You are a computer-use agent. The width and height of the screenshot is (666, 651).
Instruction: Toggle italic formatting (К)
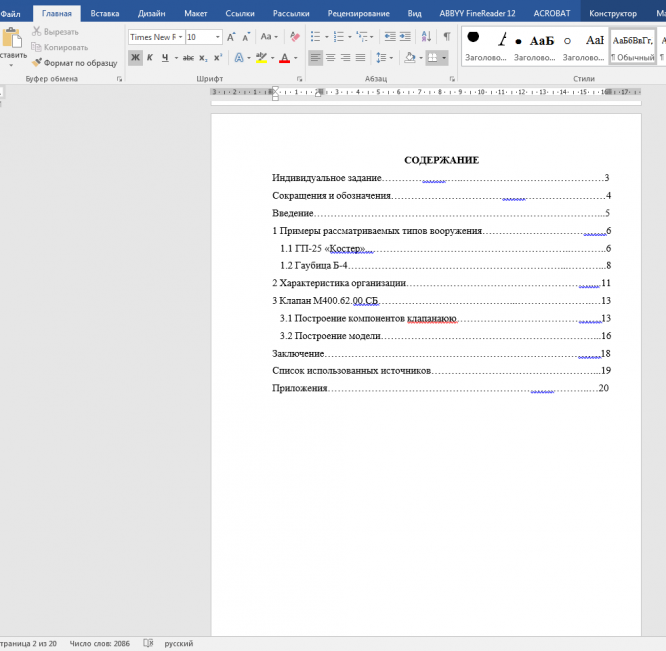(x=150, y=58)
